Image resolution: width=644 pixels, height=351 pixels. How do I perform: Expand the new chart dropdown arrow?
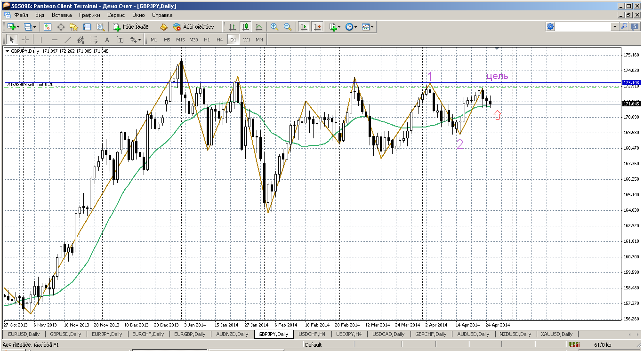[19, 27]
